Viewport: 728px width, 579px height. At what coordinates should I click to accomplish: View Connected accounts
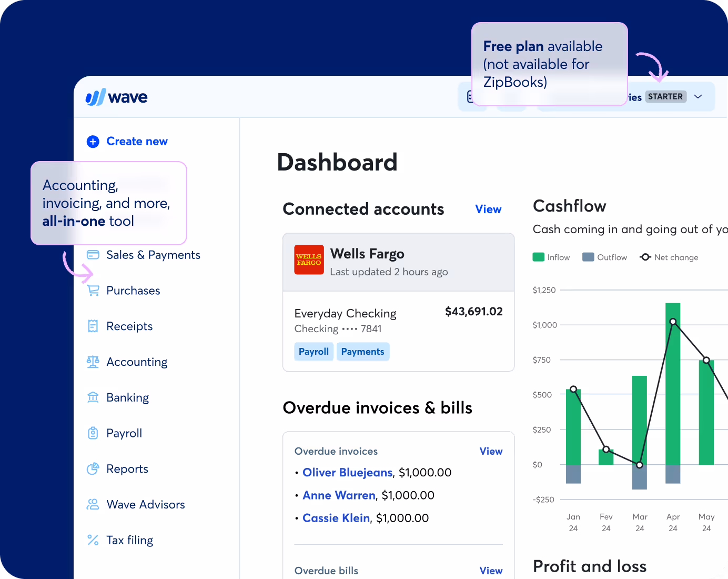click(x=488, y=209)
